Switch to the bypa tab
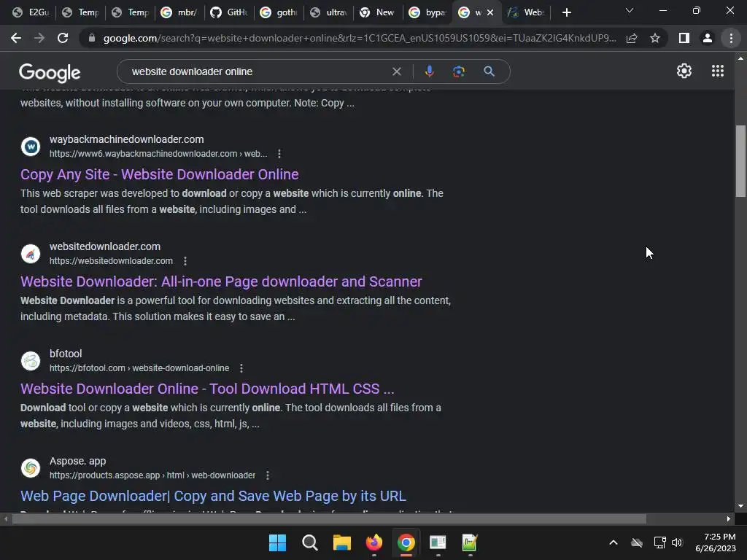 point(427,12)
